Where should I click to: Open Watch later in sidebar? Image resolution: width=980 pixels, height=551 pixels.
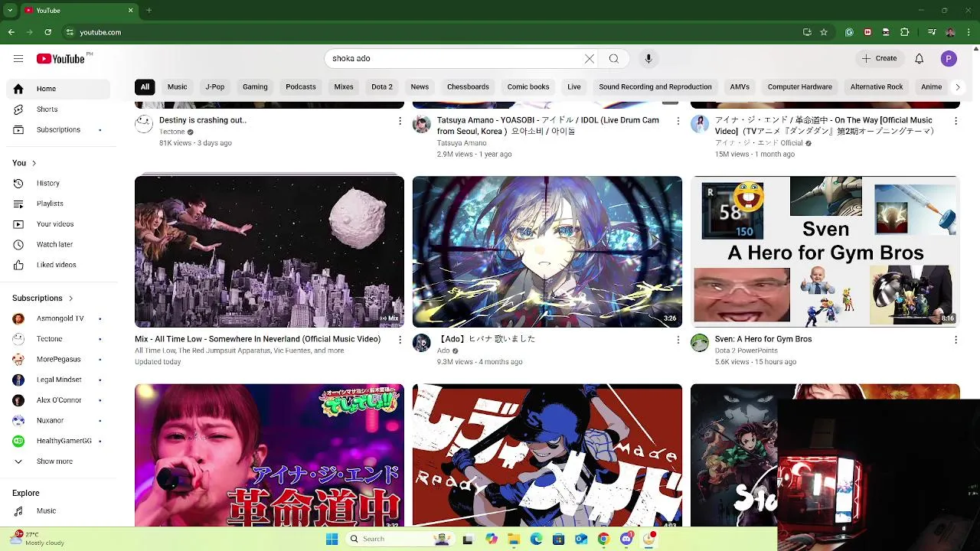58,245
